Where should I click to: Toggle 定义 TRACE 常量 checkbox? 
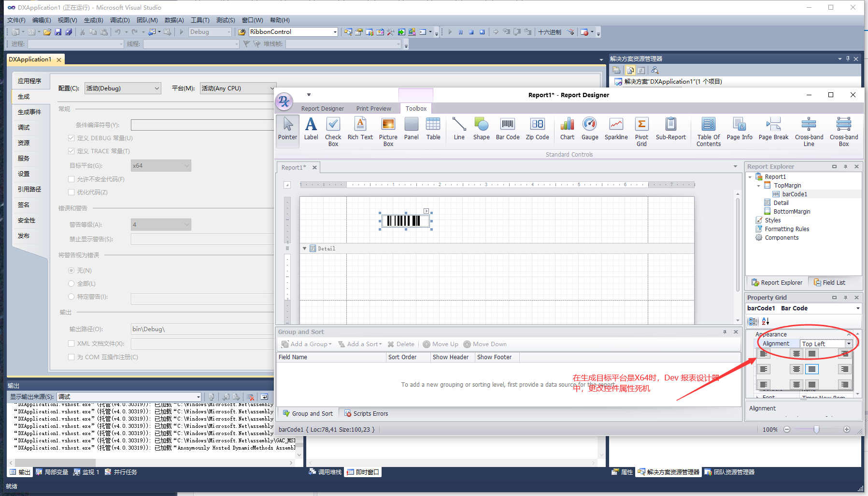click(x=71, y=151)
